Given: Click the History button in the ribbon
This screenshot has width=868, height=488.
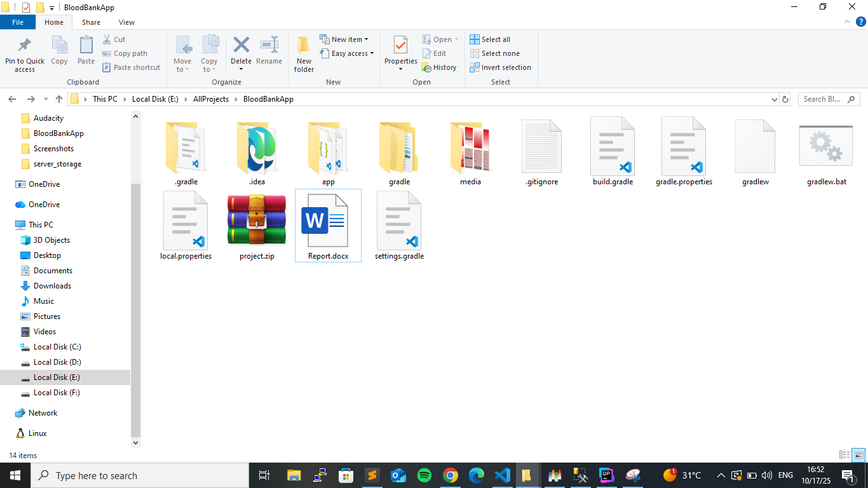Looking at the screenshot, I should (x=439, y=67).
